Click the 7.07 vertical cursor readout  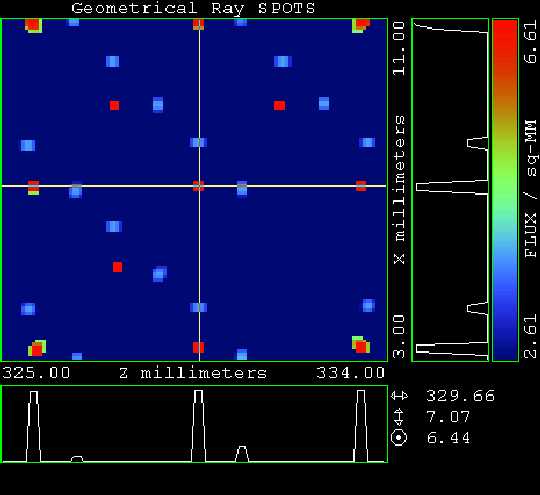coord(448,417)
